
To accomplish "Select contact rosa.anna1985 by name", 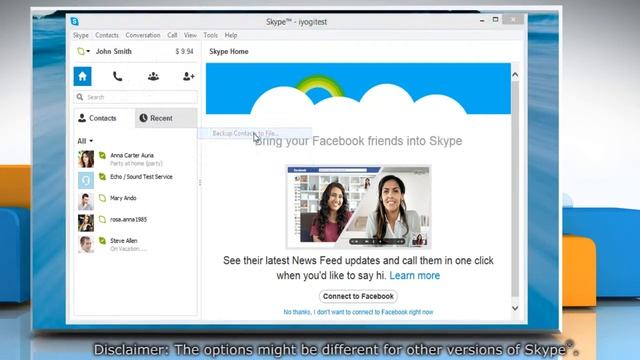I will (x=129, y=219).
